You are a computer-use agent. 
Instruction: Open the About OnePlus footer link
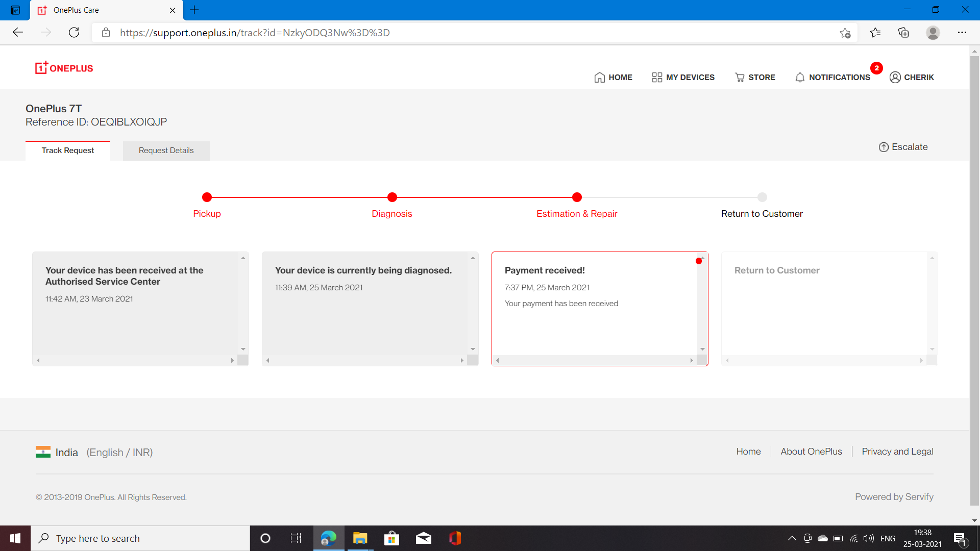811,452
